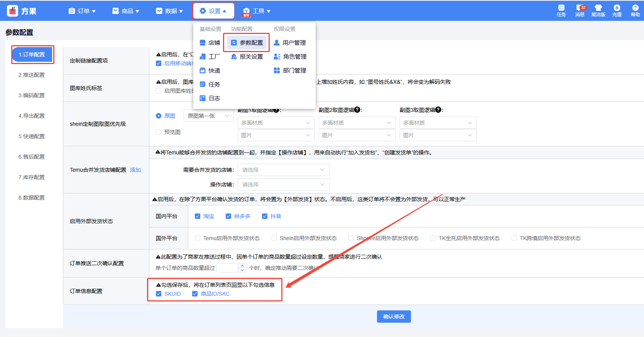Open the 任务 icon in top right
Viewport: 644px width, 337px height.
click(561, 8)
